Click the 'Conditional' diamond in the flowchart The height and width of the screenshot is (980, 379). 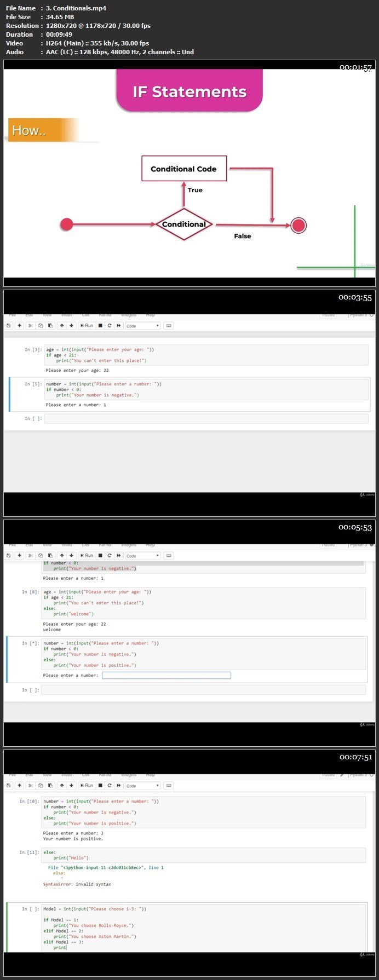coord(184,224)
